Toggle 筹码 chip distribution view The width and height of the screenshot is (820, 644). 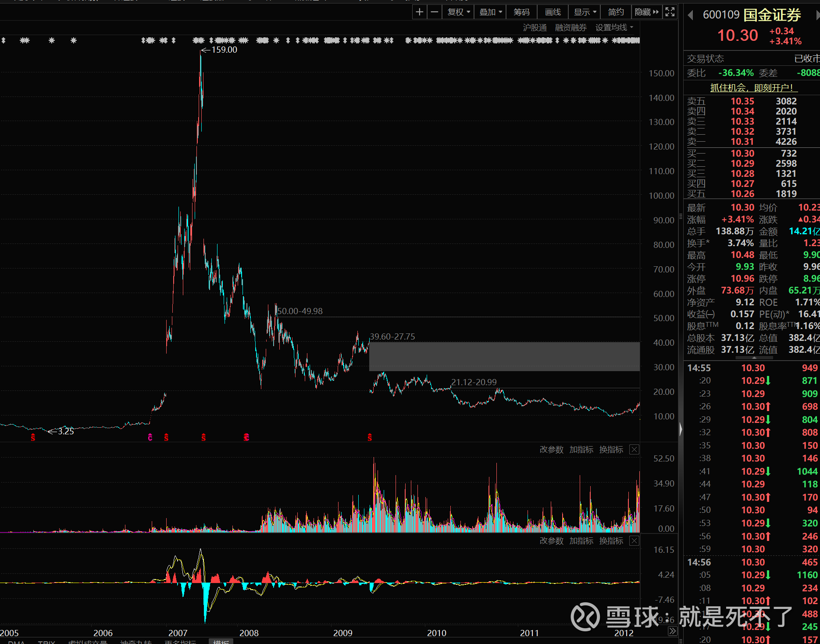522,12
